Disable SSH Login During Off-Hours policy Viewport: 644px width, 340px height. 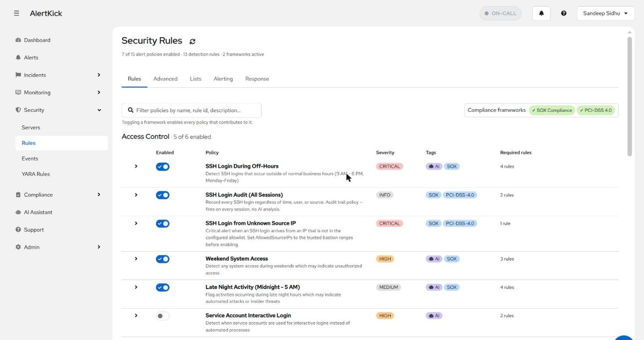click(162, 166)
